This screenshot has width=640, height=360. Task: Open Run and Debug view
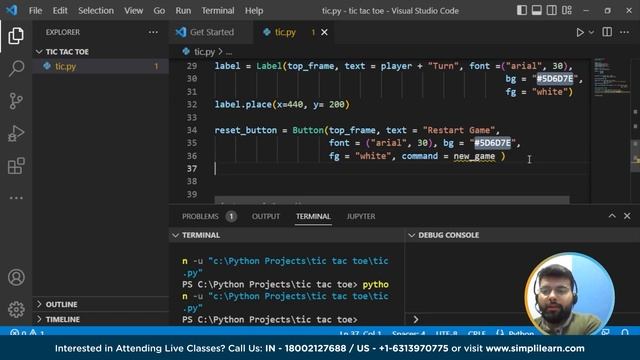[x=16, y=133]
